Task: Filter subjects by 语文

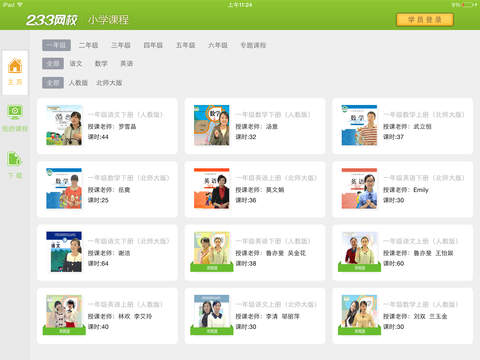Action: (x=76, y=63)
